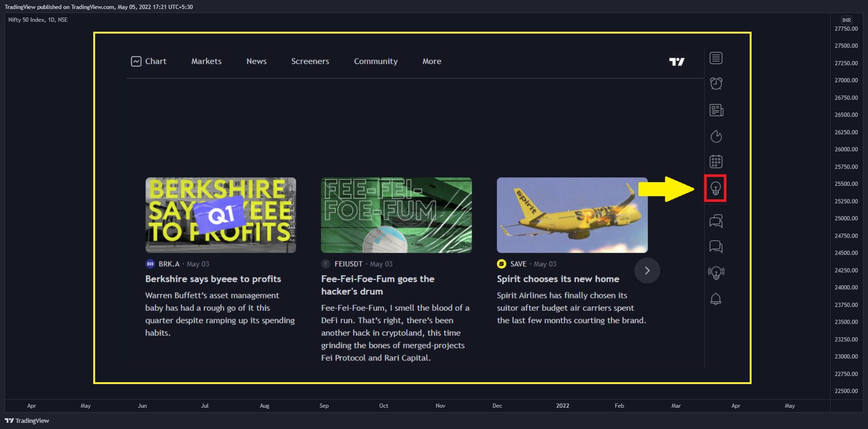The height and width of the screenshot is (429, 868).
Task: Open the News menu
Action: (x=257, y=61)
